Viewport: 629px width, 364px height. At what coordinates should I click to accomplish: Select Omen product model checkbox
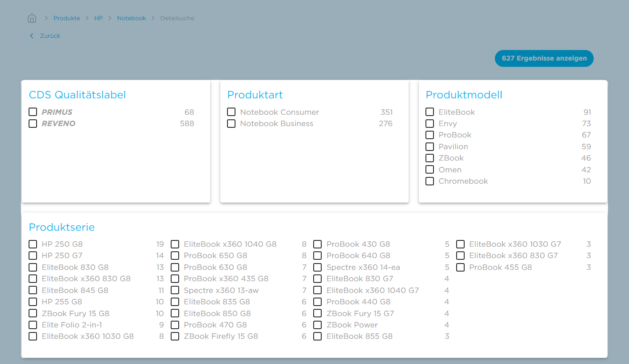[x=430, y=169]
